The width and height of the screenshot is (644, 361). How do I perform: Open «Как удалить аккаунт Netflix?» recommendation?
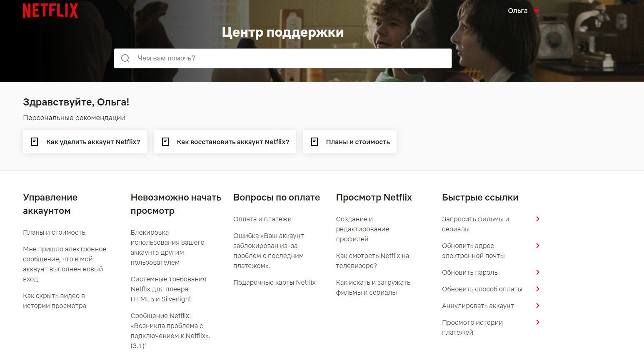85,142
